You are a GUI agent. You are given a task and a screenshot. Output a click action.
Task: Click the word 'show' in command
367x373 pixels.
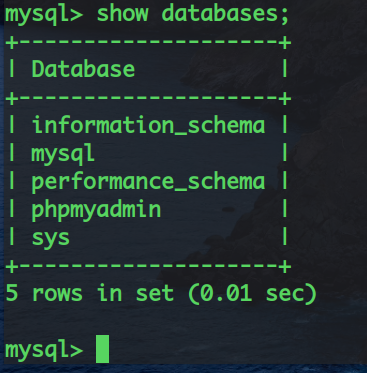click(122, 13)
